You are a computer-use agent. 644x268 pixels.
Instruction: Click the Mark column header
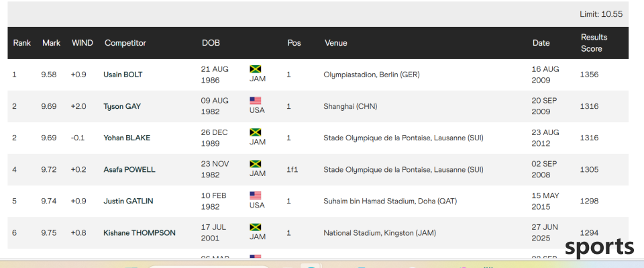click(x=52, y=43)
